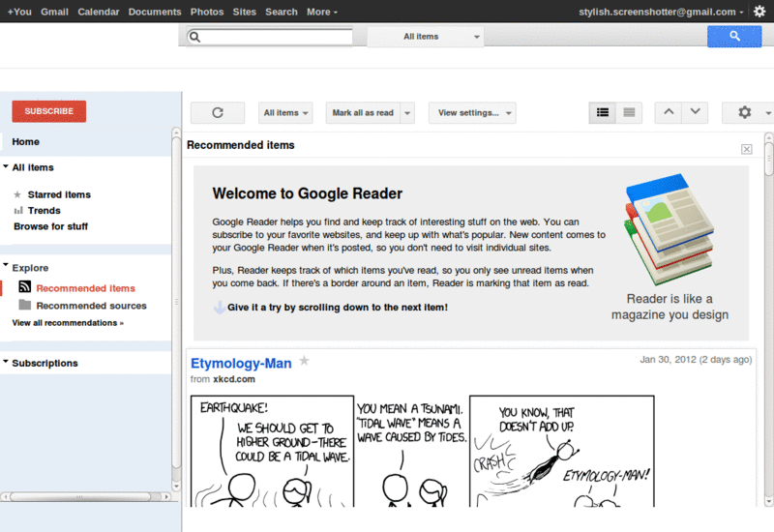Viewport: 774px width, 532px height.
Task: Star the Etymology-Man item
Action: (305, 361)
